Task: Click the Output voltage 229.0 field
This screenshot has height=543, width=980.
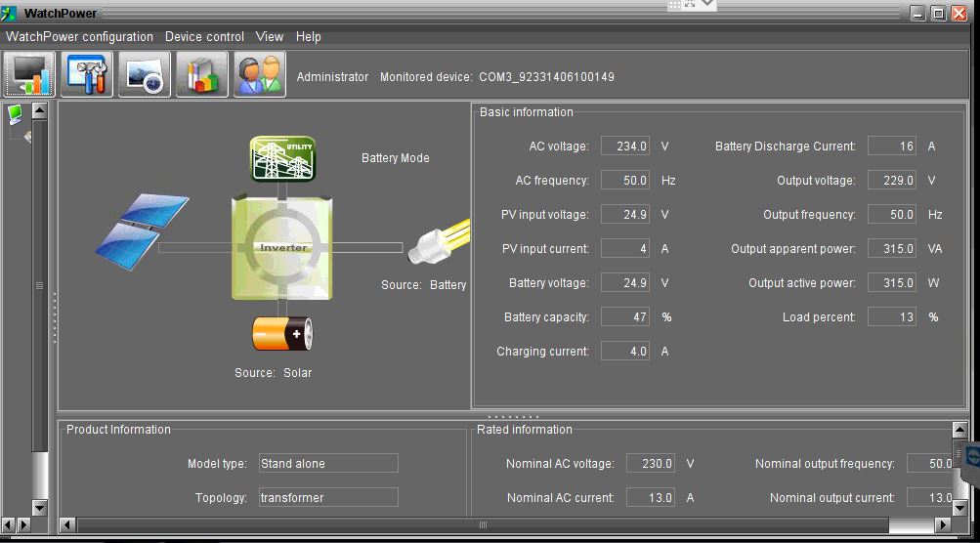Action: click(x=892, y=180)
